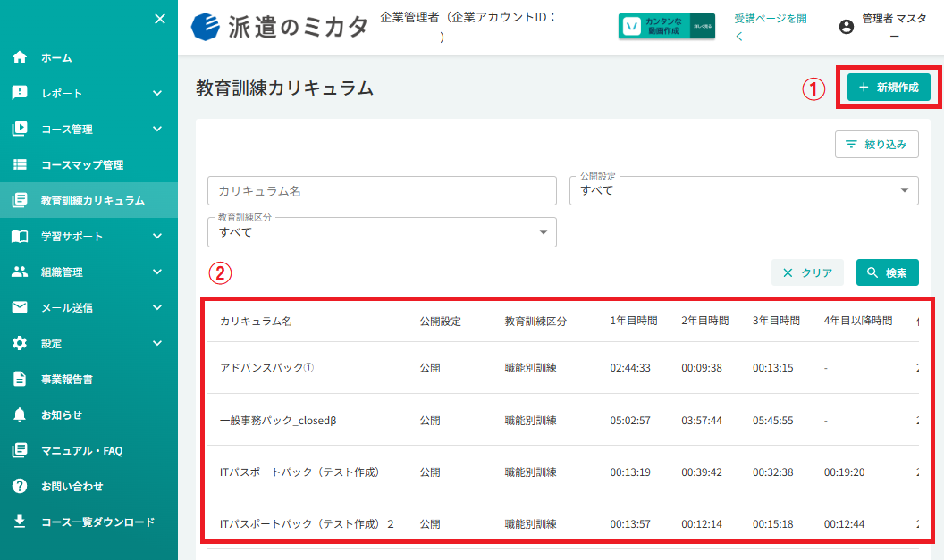This screenshot has height=560, width=944.
Task: Click the 4年目以降時間 column header
Action: (x=858, y=321)
